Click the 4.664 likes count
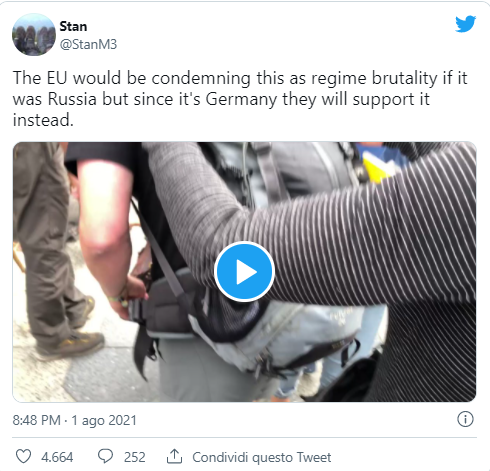The image size is (490, 471). (57, 457)
